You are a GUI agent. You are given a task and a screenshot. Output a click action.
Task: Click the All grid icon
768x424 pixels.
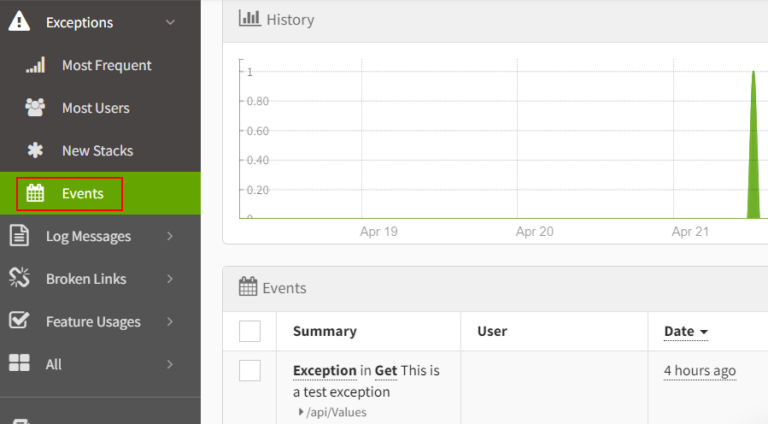click(x=19, y=364)
